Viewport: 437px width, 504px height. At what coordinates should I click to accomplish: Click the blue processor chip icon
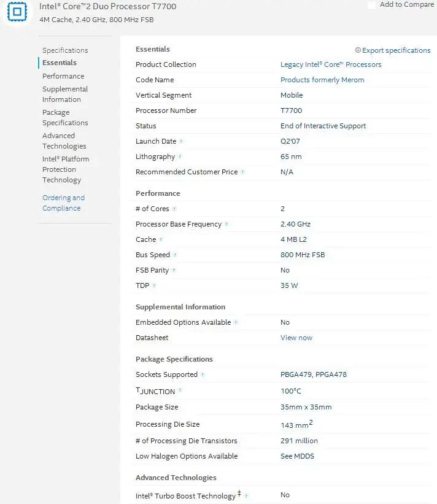click(x=17, y=12)
